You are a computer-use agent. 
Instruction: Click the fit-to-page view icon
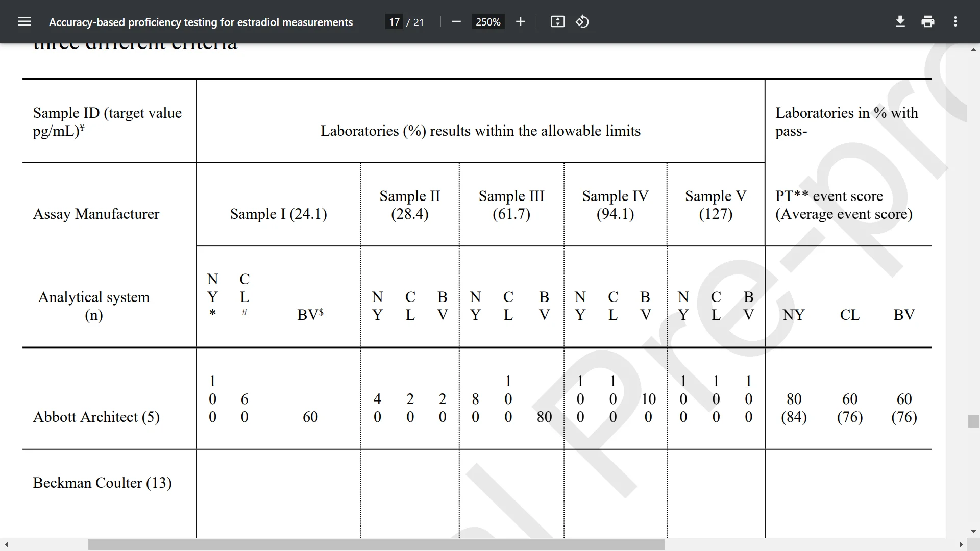pyautogui.click(x=557, y=22)
